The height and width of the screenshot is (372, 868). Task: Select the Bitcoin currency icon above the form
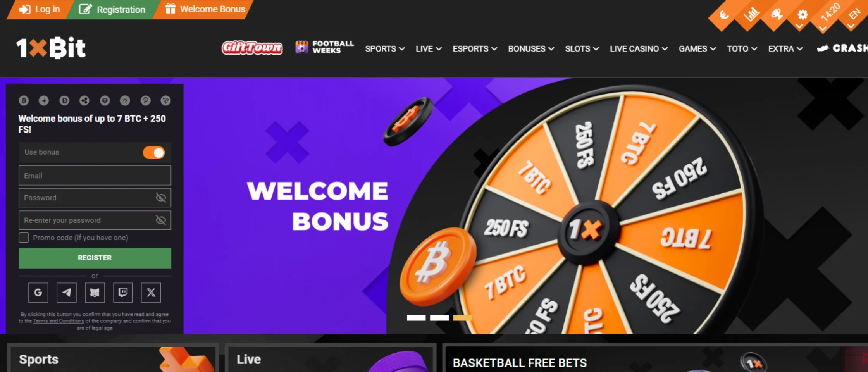click(24, 101)
